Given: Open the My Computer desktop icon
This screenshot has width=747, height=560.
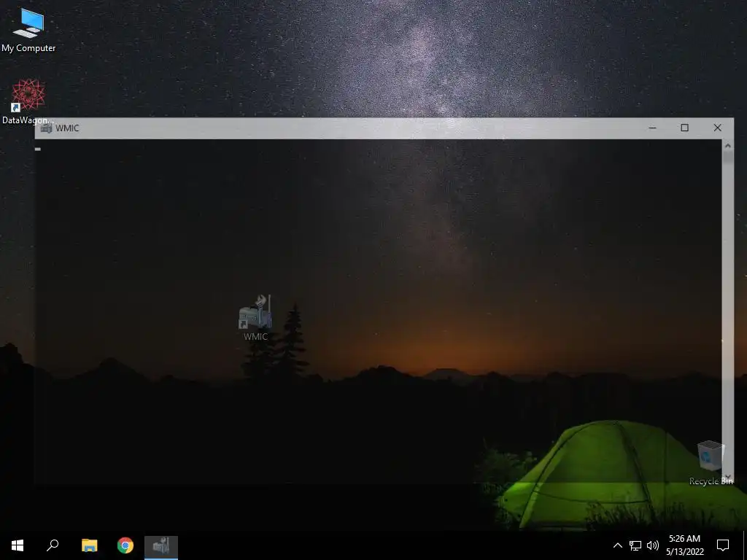Looking at the screenshot, I should (28, 29).
